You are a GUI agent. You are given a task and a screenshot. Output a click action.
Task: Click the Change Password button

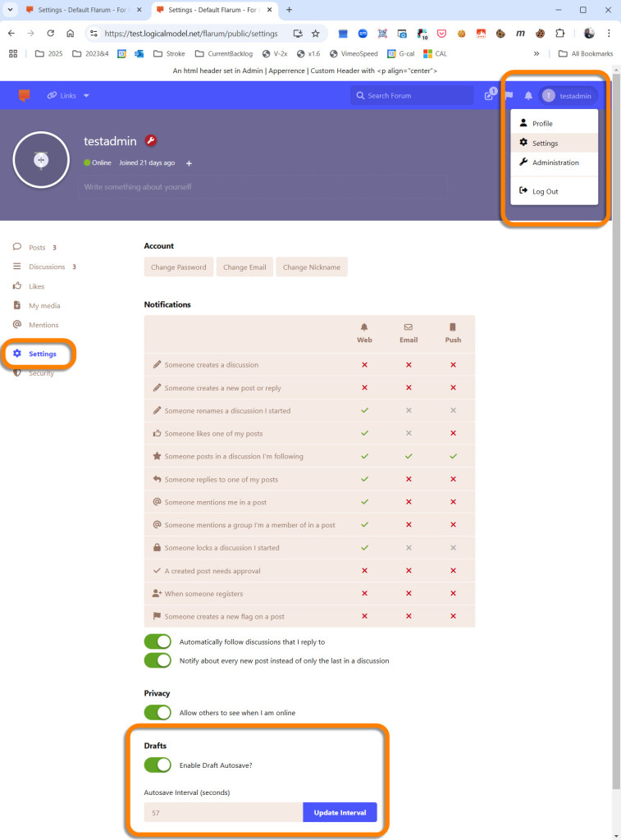tap(179, 267)
